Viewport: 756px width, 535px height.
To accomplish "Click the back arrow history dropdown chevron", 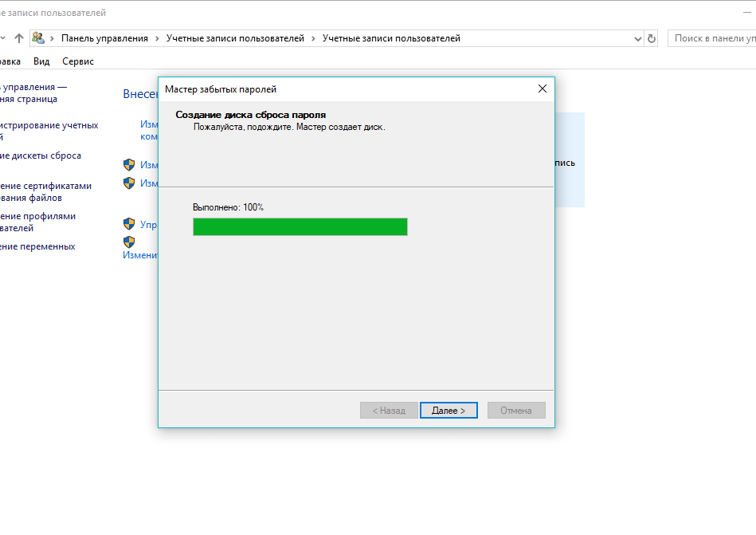I will tap(2, 38).
